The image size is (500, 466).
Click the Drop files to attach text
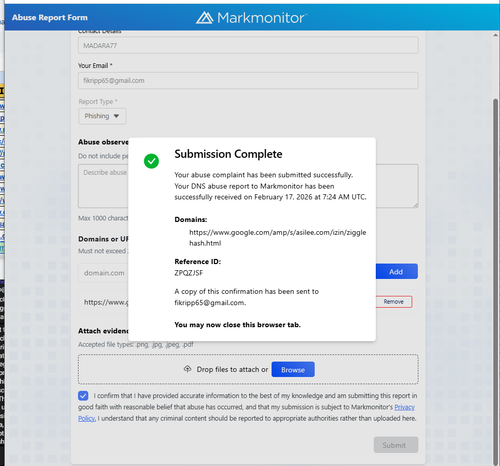coord(232,369)
